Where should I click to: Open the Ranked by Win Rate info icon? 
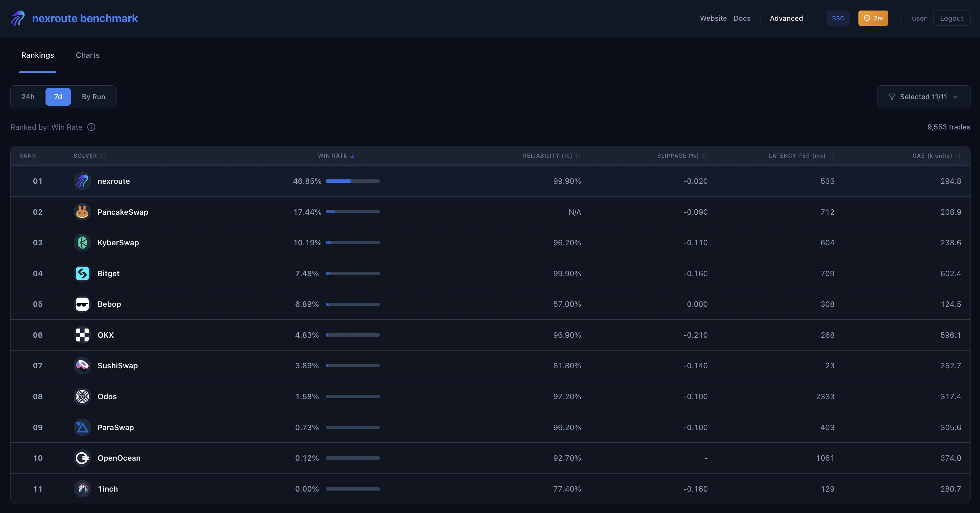click(x=91, y=127)
